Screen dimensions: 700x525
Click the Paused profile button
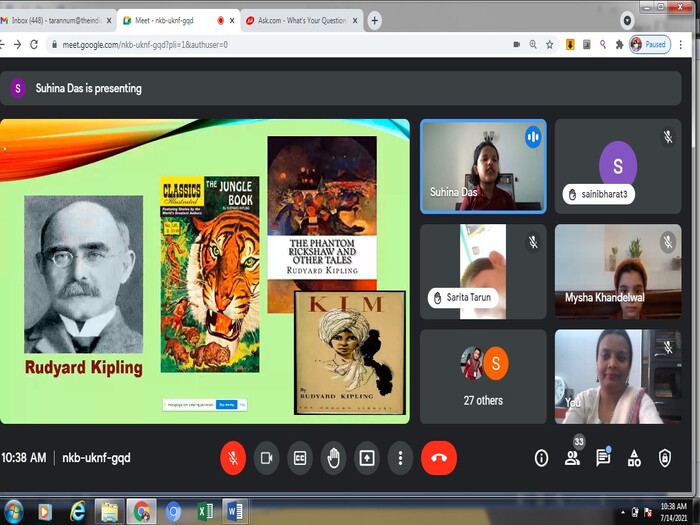tap(650, 45)
